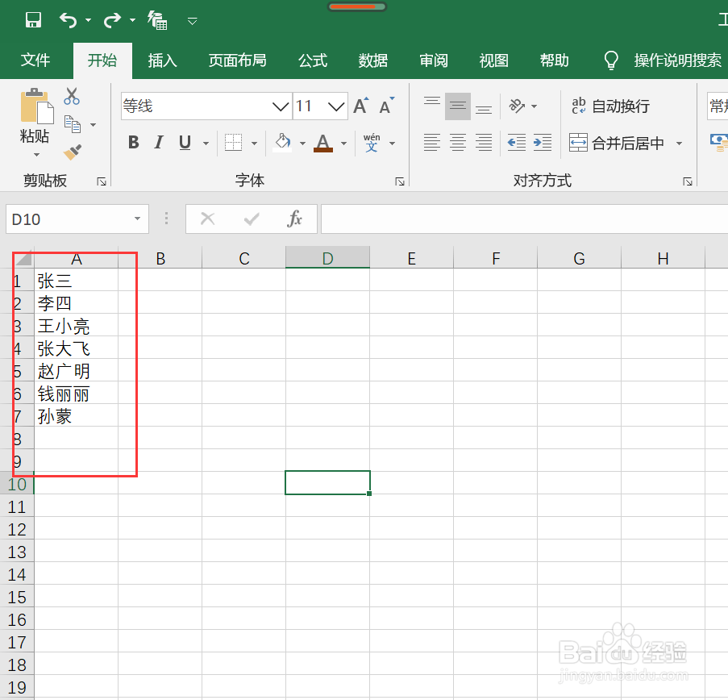Click inside the formula bar input
Viewport: 728px width, 700px height.
click(525, 219)
